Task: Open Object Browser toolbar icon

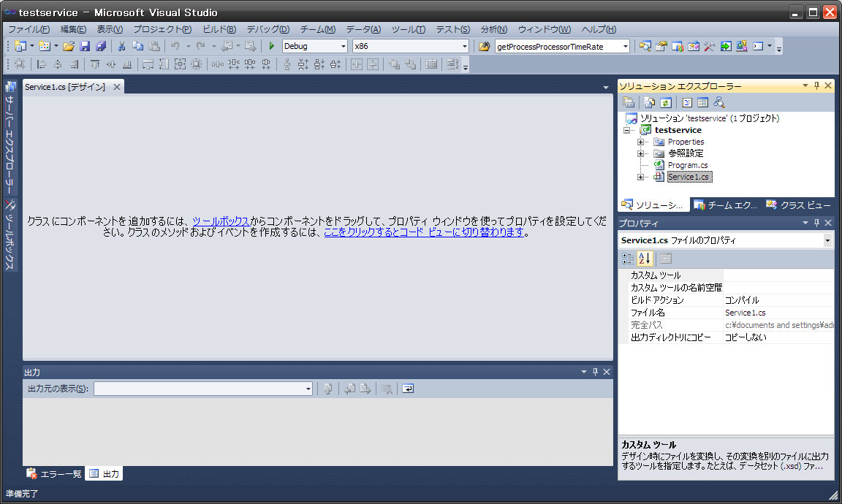Action: pyautogui.click(x=693, y=46)
